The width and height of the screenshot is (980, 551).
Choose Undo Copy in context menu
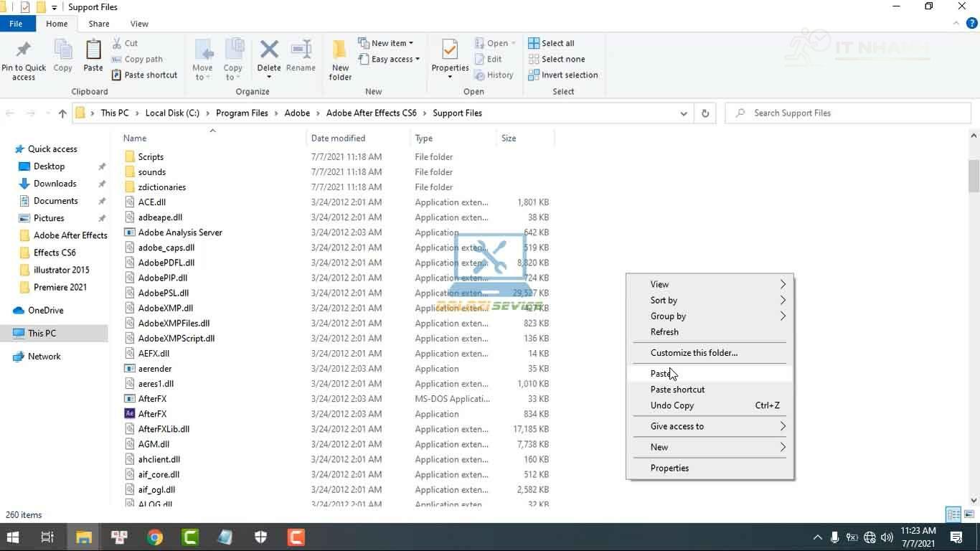click(x=710, y=405)
